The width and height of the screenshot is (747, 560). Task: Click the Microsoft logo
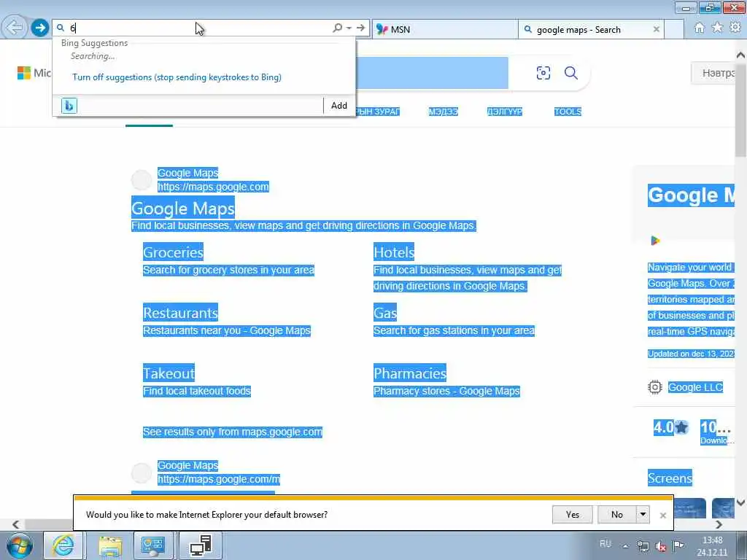pyautogui.click(x=34, y=73)
